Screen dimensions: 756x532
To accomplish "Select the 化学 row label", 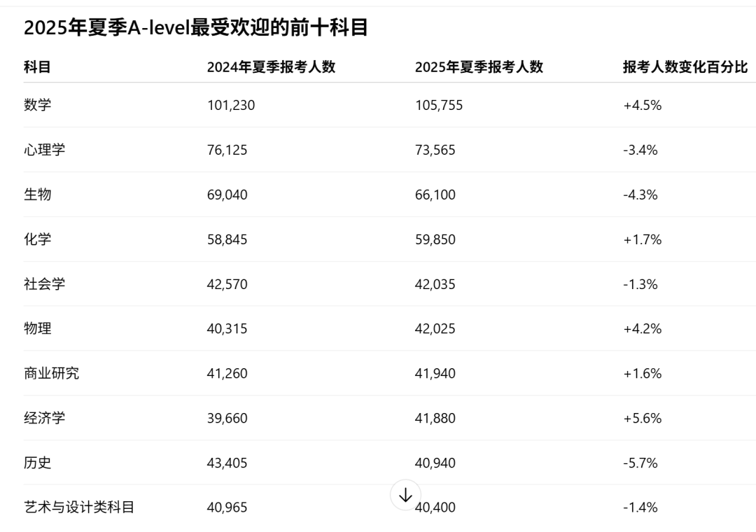I will (37, 239).
